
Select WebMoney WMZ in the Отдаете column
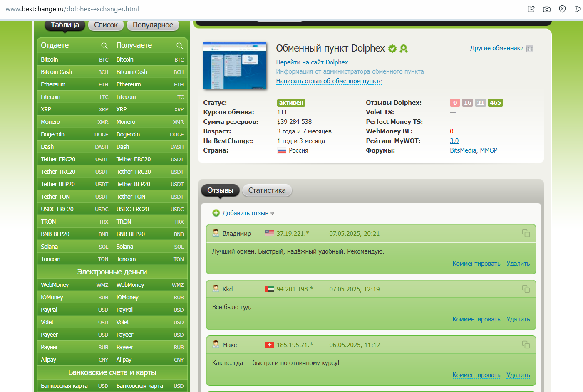click(74, 285)
